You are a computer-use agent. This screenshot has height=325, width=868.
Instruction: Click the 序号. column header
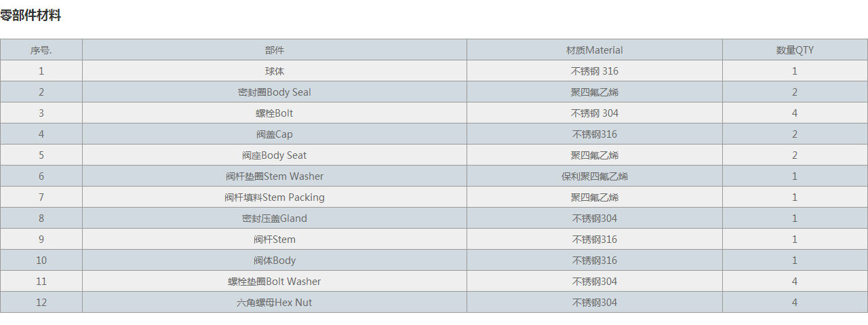[x=41, y=50]
